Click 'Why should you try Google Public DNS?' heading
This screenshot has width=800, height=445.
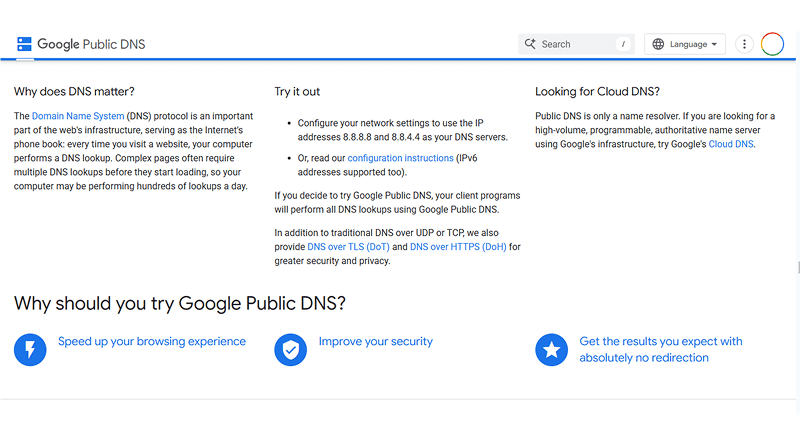pos(180,303)
